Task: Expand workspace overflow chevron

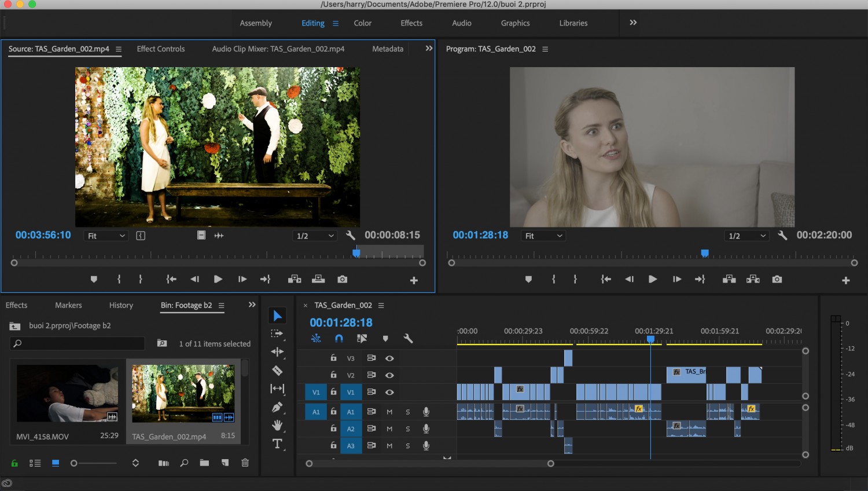Action: (633, 23)
